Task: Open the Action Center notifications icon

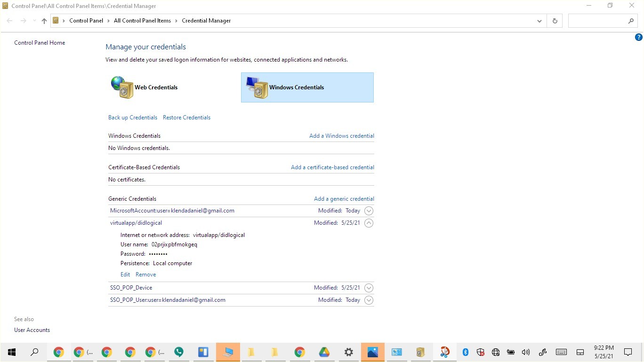Action: (x=628, y=352)
